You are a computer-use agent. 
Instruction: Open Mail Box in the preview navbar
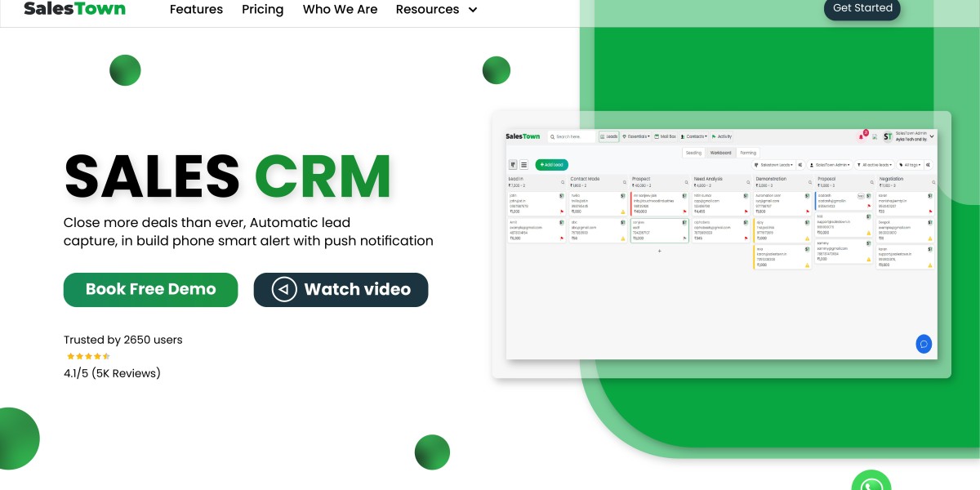click(665, 136)
